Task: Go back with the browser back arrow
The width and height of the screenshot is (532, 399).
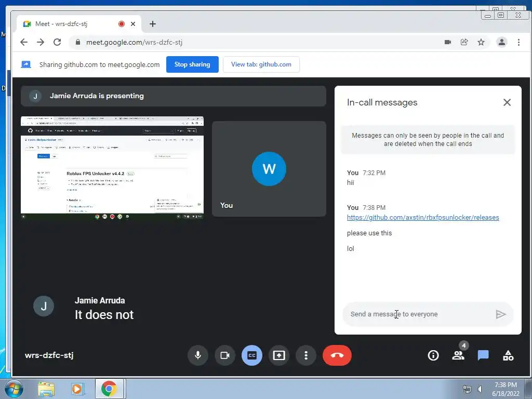Action: pos(24,42)
